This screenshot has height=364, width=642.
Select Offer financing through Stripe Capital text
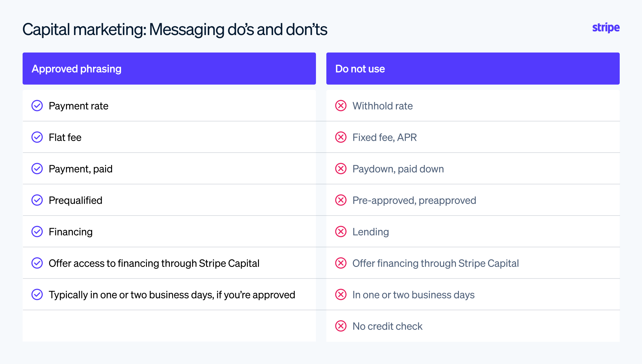click(435, 263)
